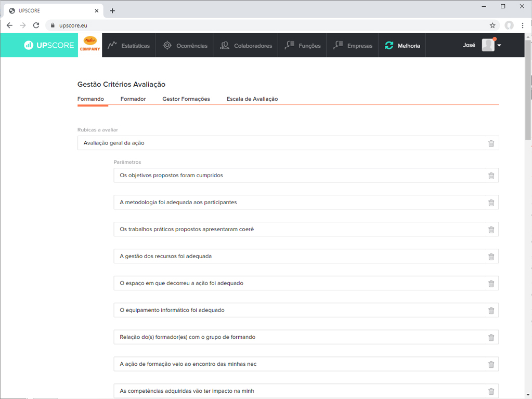Delete 'Os trabalhos práticos propostos' parameter
Screen dimensions: 532x399
pos(491,230)
